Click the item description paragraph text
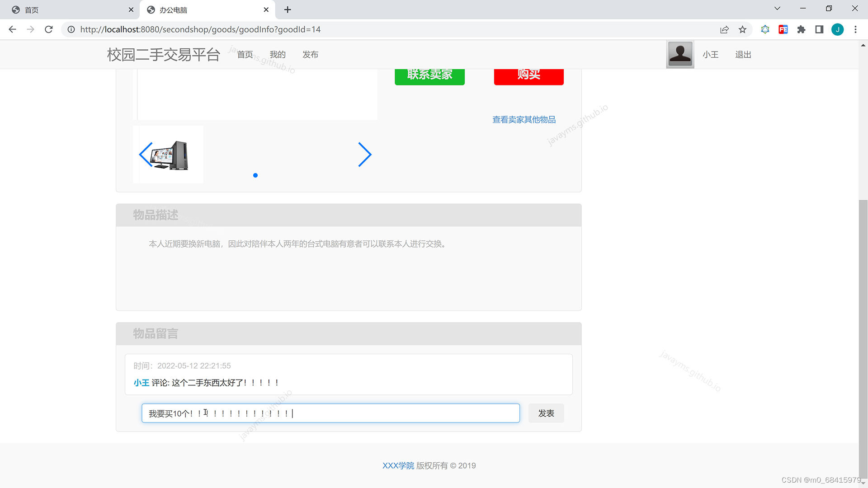This screenshot has height=488, width=868. 298,244
